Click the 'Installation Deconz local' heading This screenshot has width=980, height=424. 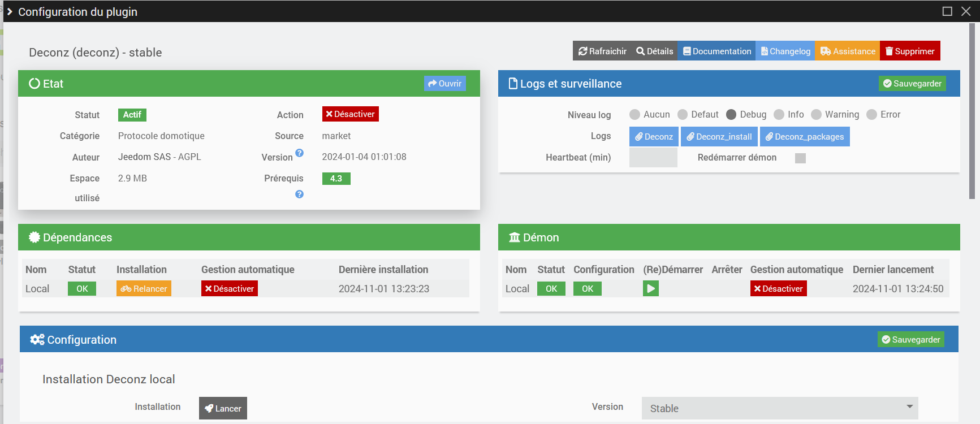[x=109, y=379]
